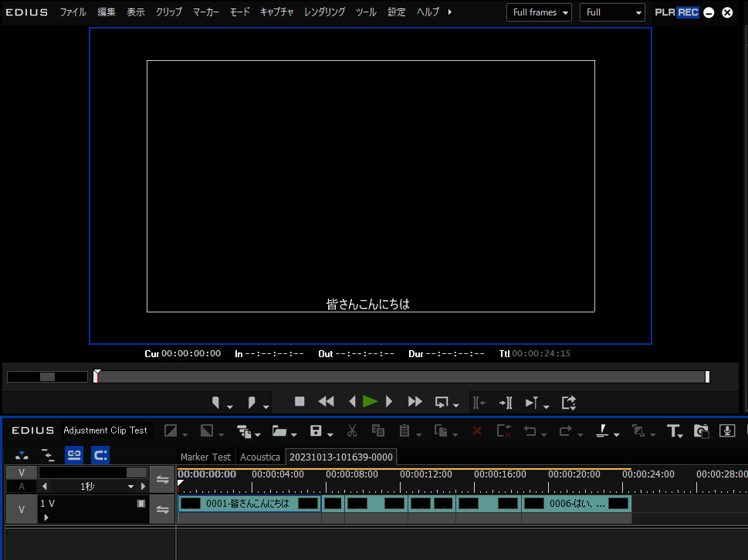Step forward one frame
Image resolution: width=748 pixels, height=560 pixels.
[389, 402]
